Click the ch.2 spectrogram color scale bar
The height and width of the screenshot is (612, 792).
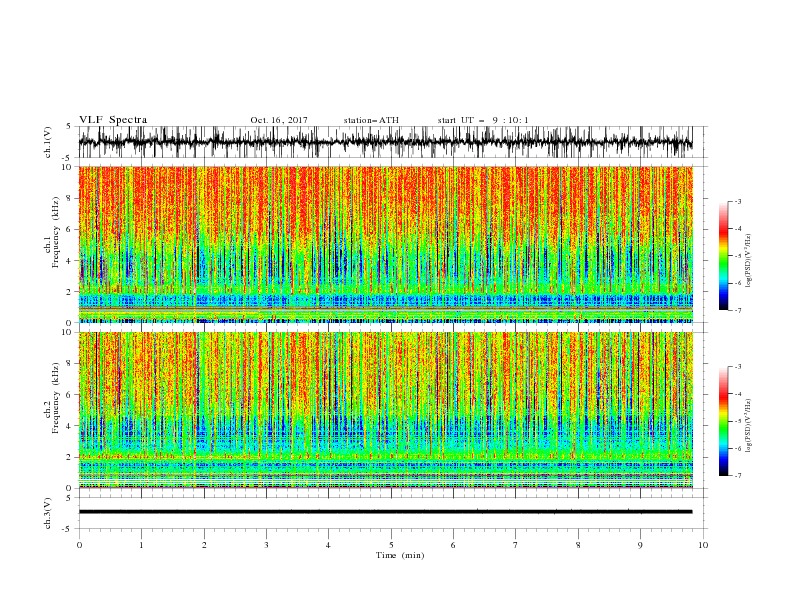tap(723, 421)
